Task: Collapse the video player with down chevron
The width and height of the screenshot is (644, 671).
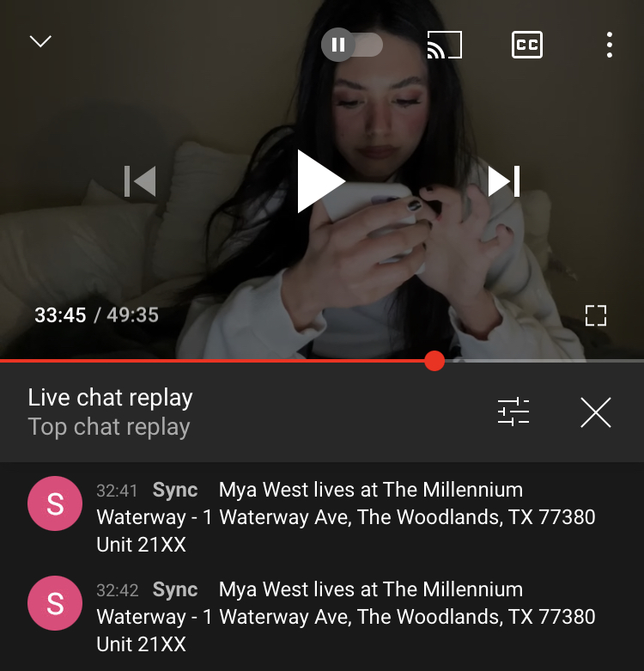Action: pyautogui.click(x=40, y=41)
